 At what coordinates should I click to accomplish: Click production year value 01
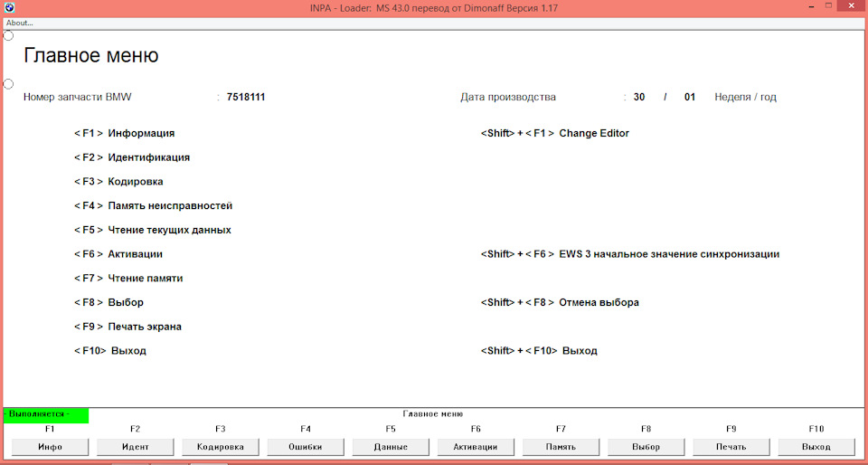[690, 98]
